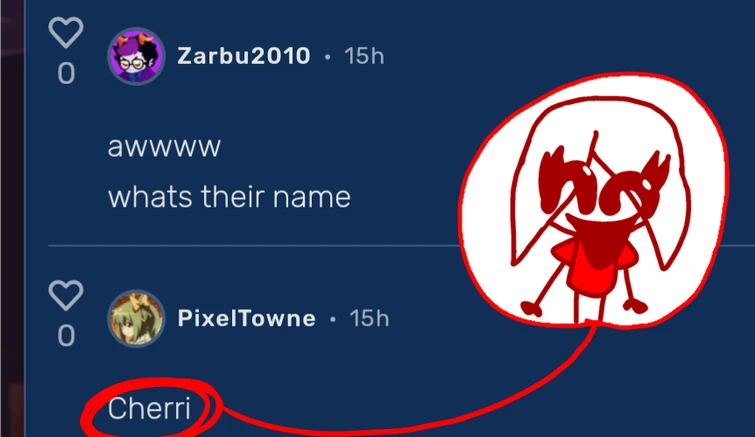Select the circled "Cherri" reply text

pyautogui.click(x=149, y=409)
